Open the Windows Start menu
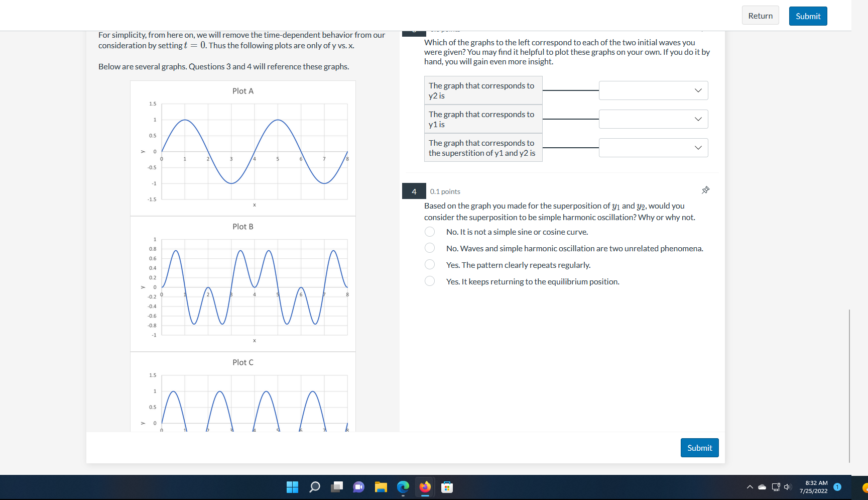The height and width of the screenshot is (500, 868). coord(292,487)
